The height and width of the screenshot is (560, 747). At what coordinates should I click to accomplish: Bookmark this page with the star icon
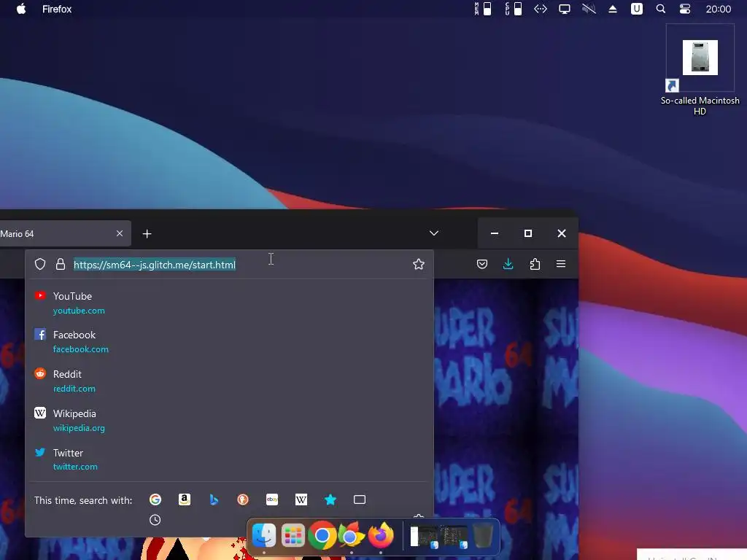coord(418,264)
